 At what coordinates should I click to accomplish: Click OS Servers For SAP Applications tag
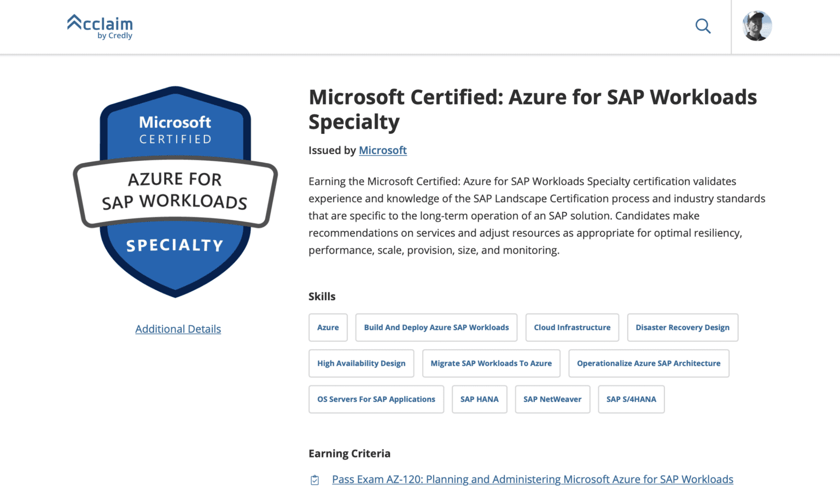tap(376, 400)
